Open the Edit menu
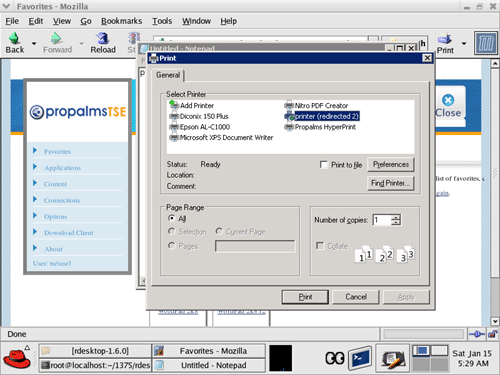This screenshot has height=375, width=500. [36, 21]
